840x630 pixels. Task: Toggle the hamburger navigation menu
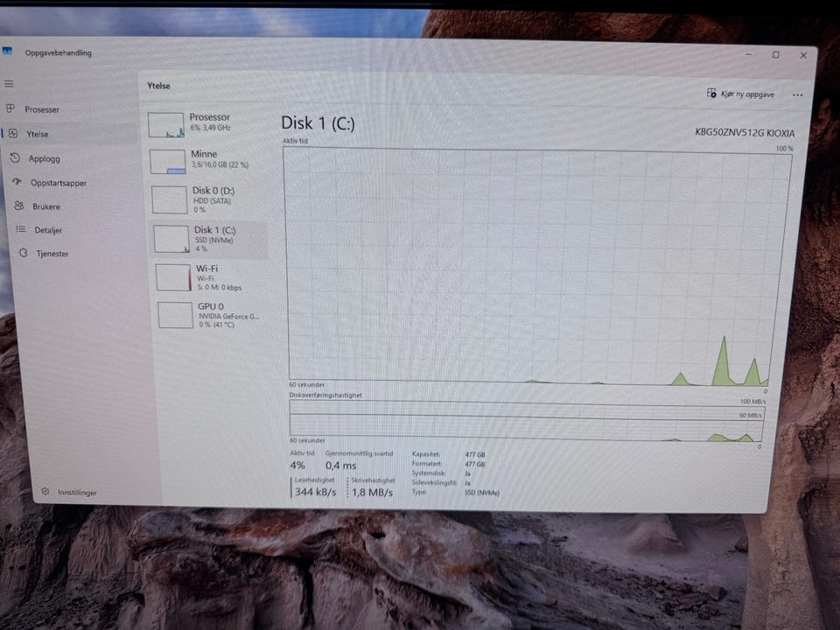click(9, 84)
